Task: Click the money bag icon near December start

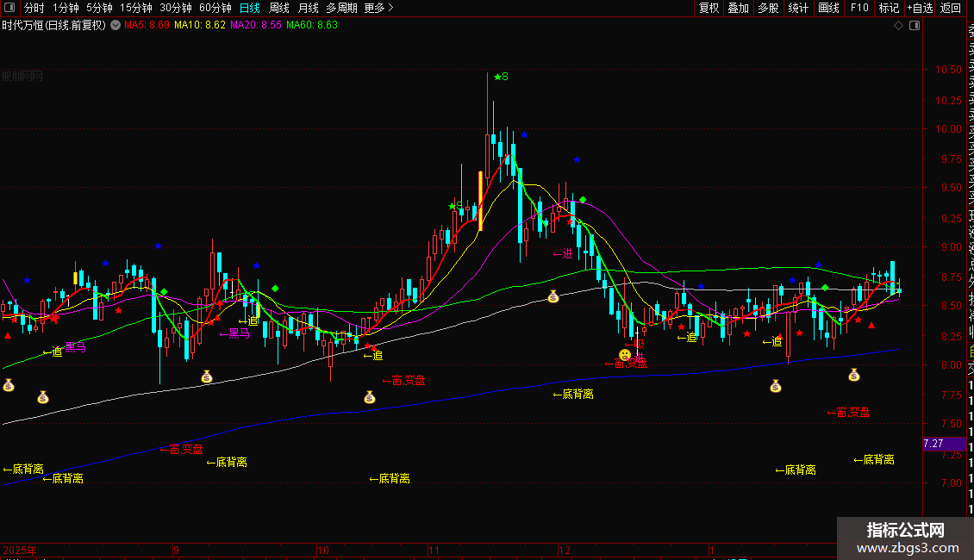Action: point(553,296)
